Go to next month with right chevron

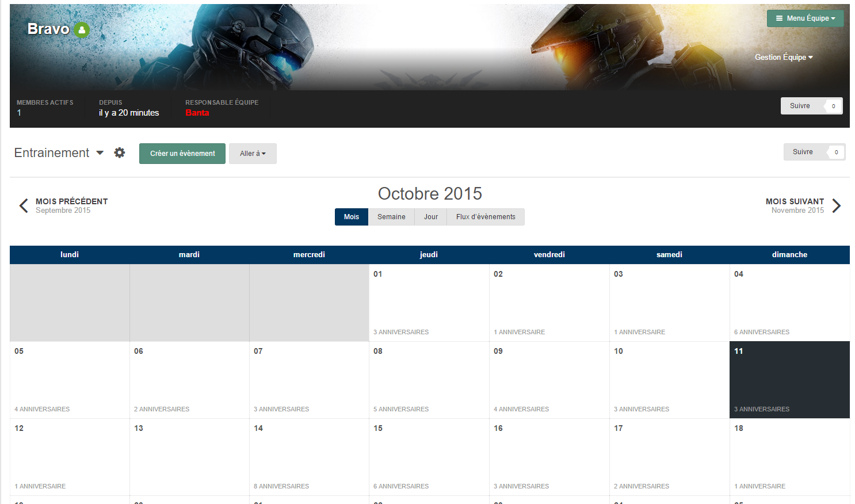tap(837, 205)
